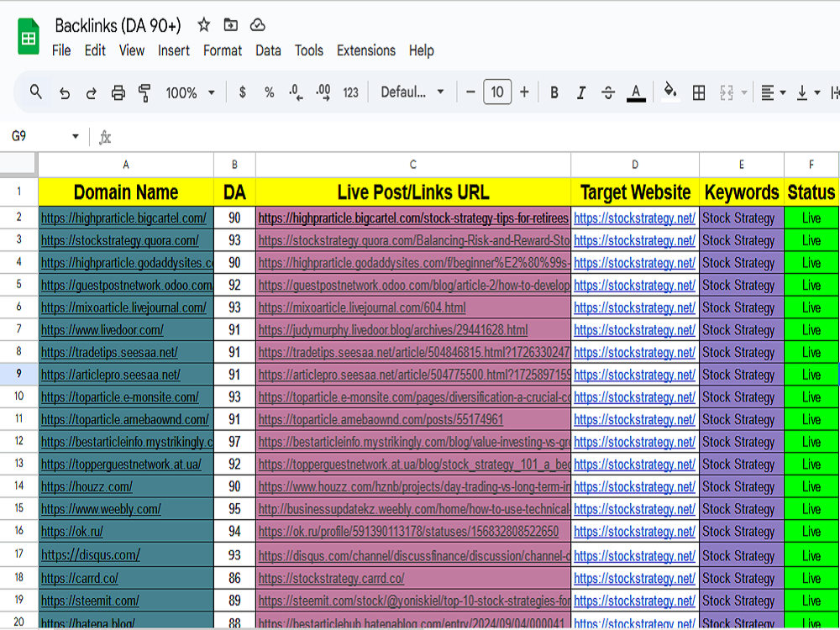Image resolution: width=840 pixels, height=630 pixels.
Task: Print the spreadsheet
Action: (118, 92)
